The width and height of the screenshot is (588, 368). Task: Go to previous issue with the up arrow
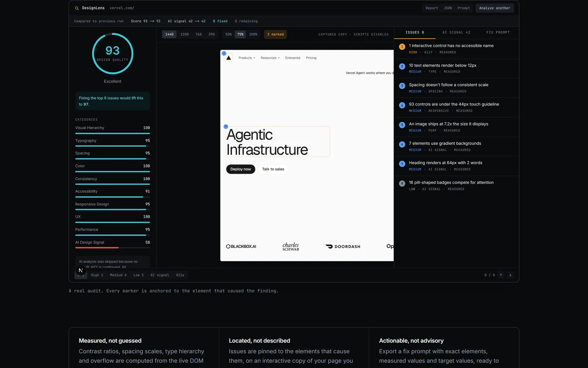[501, 275]
